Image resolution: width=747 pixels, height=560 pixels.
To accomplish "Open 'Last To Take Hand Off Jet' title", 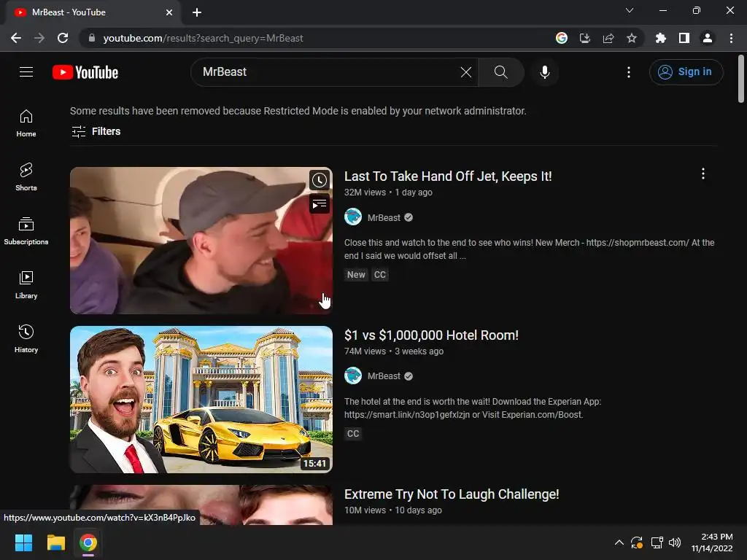I will pyautogui.click(x=448, y=176).
